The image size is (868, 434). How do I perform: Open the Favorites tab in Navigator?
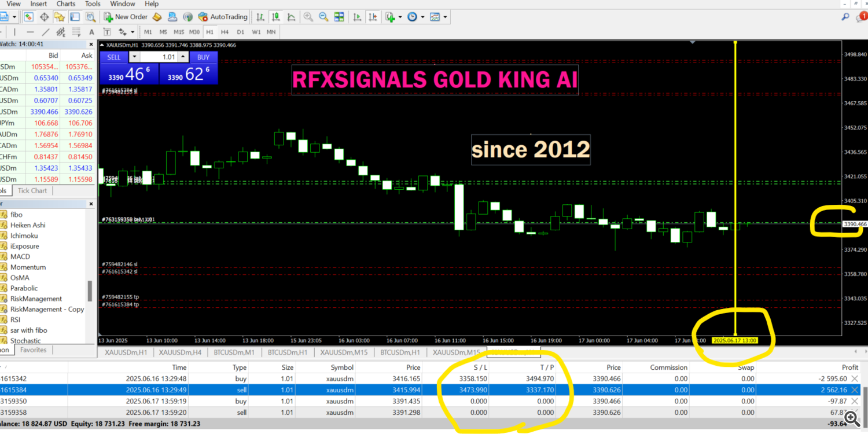(33, 350)
